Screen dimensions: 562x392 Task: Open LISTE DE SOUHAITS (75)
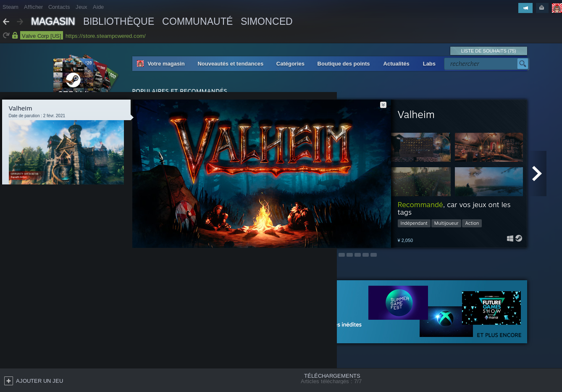tap(488, 51)
